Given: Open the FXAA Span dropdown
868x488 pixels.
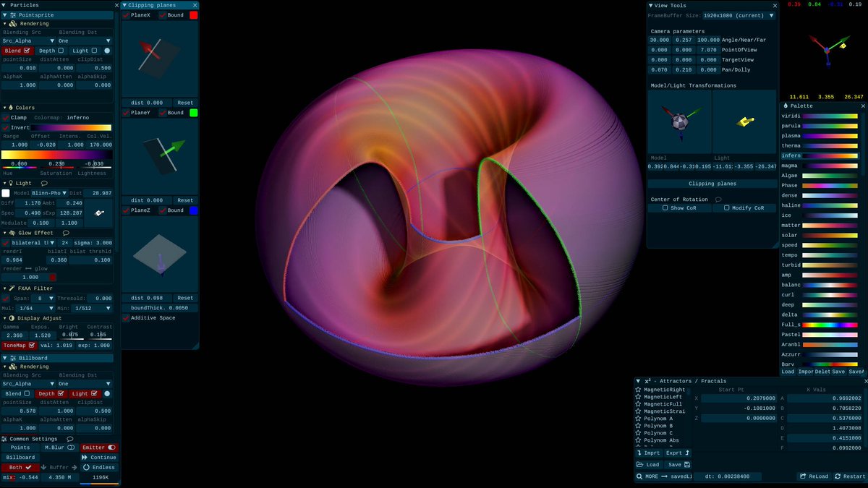Looking at the screenshot, I should point(43,299).
